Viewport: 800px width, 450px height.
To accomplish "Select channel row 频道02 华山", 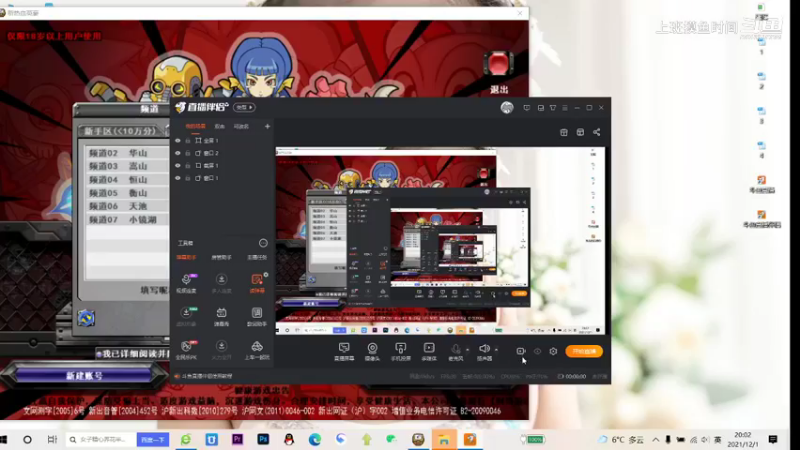I will tap(126, 153).
